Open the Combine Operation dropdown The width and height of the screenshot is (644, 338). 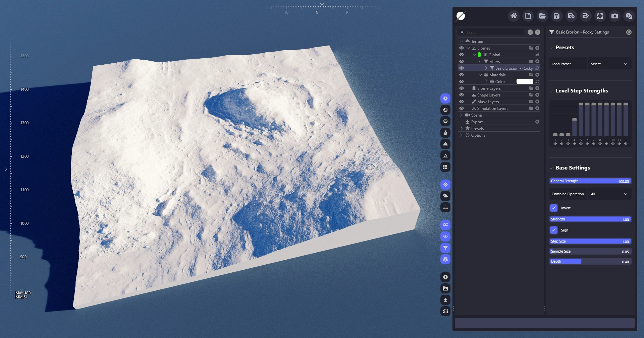click(x=609, y=194)
